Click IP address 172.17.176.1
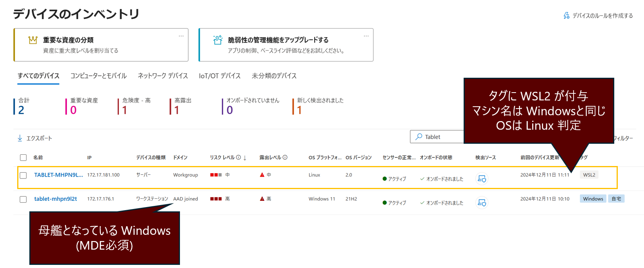 pyautogui.click(x=101, y=199)
